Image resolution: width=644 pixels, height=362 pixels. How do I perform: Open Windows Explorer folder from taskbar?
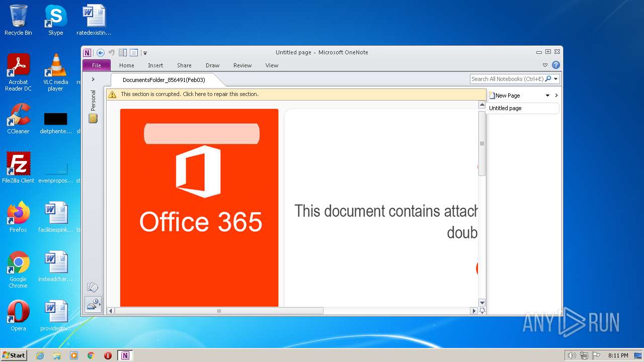point(57,355)
